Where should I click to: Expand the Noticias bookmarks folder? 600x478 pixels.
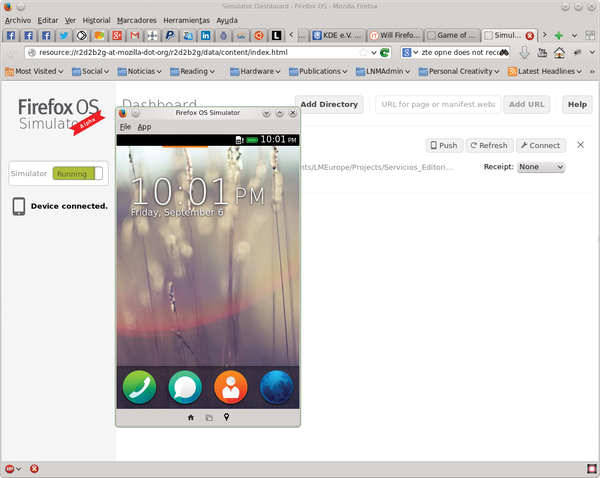[140, 71]
